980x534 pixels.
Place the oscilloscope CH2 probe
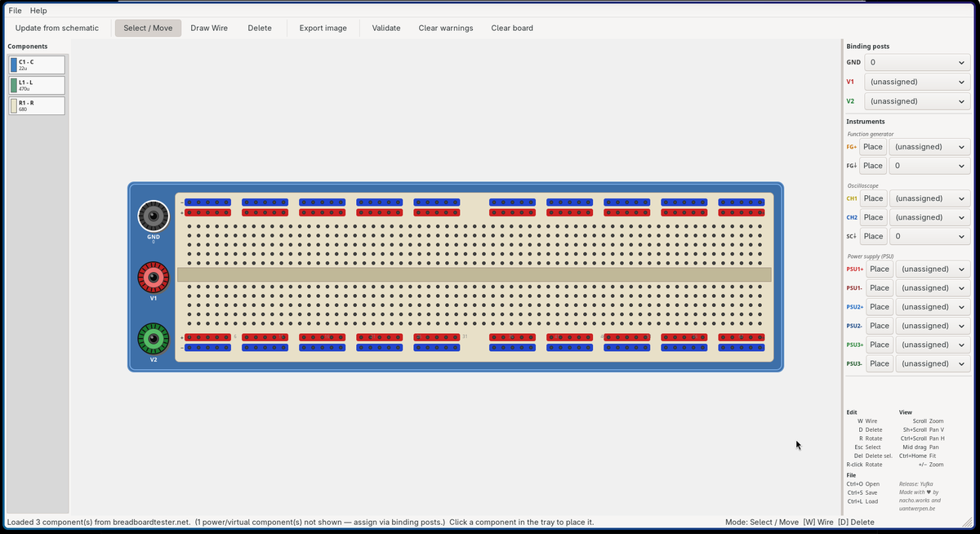(873, 217)
